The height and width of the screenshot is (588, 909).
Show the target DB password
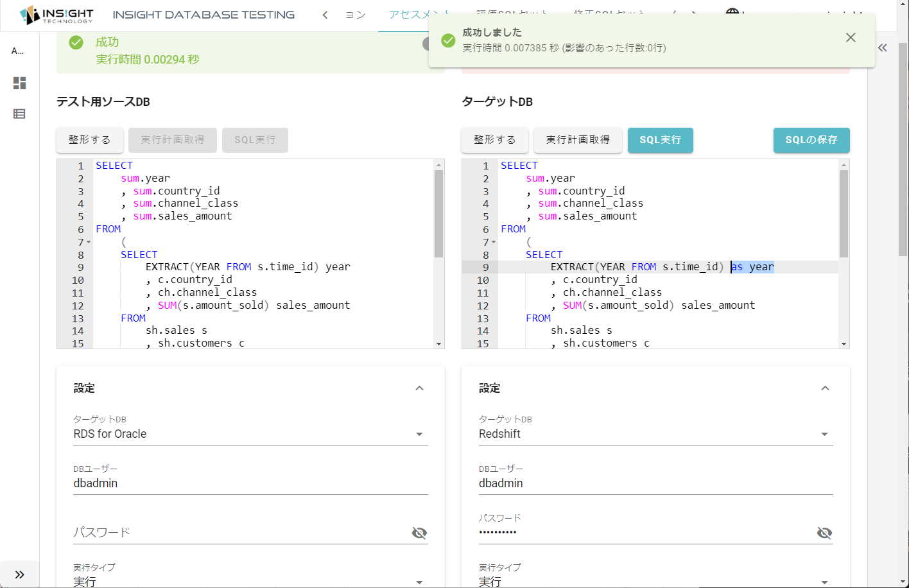[x=824, y=533]
